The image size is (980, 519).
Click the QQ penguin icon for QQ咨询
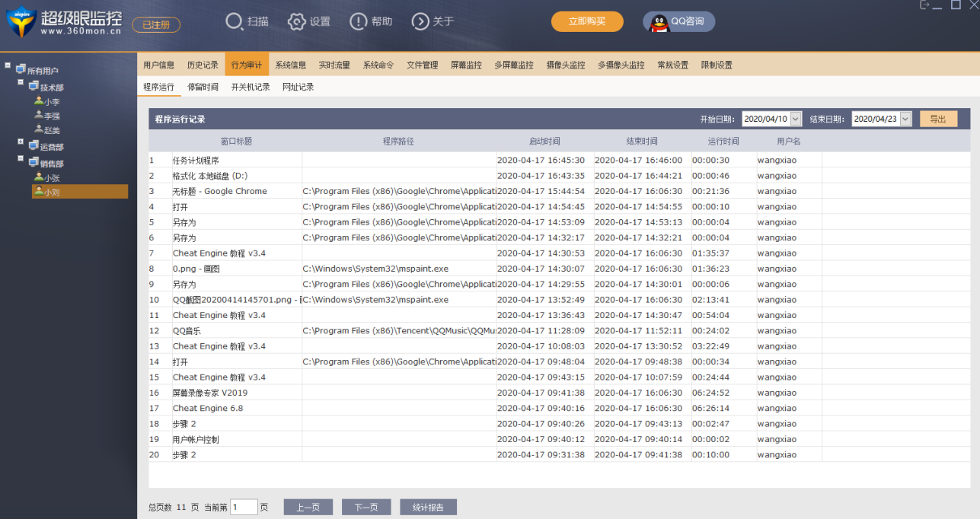click(x=659, y=22)
